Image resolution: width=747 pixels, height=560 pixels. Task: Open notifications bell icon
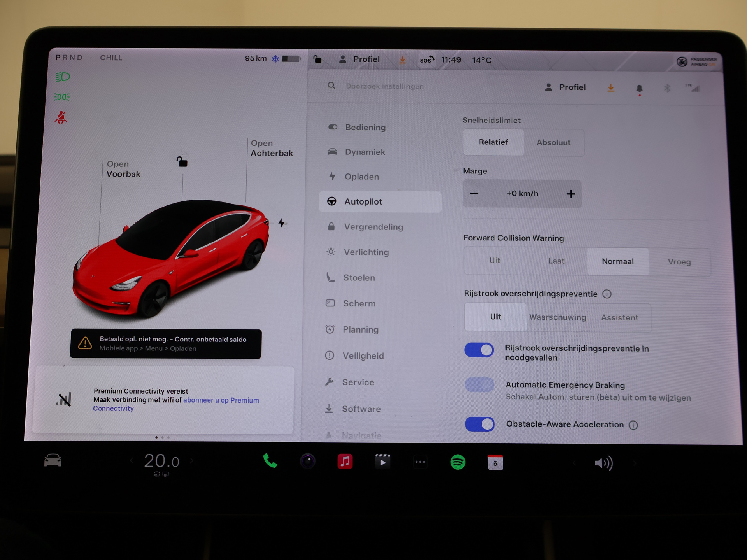click(x=639, y=89)
